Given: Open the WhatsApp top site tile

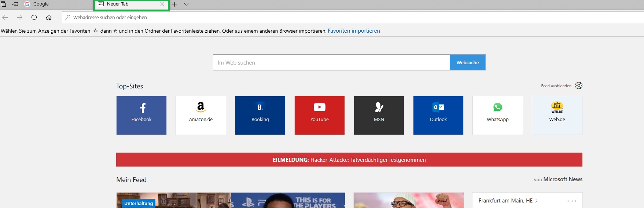Looking at the screenshot, I should click(x=498, y=115).
